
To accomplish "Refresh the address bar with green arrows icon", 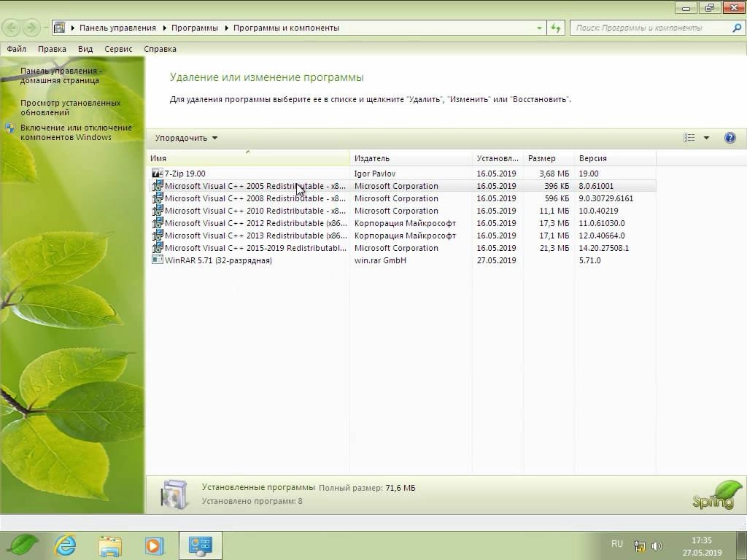I will (555, 28).
